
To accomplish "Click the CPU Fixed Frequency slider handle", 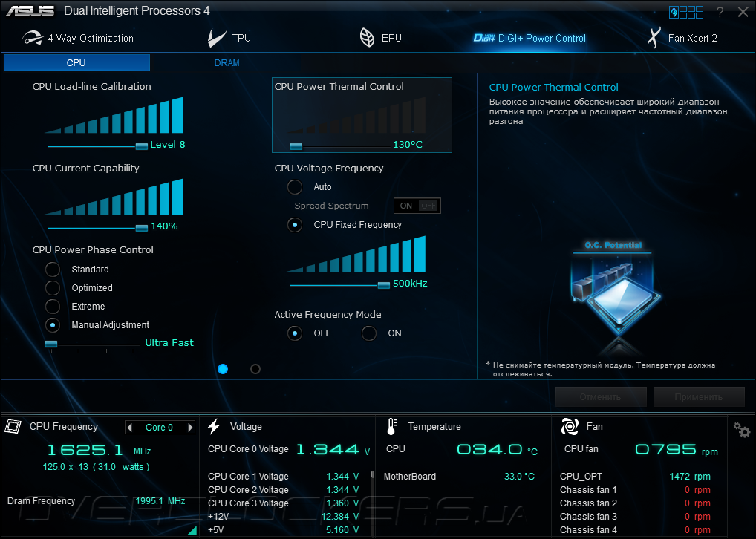I will coord(383,285).
